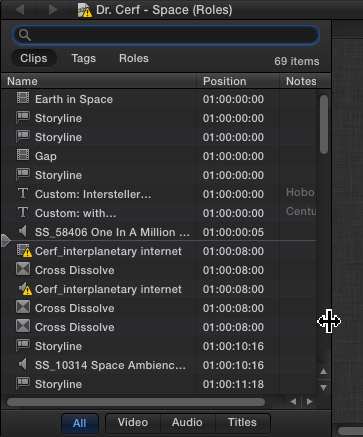Select the Custom: with... title row
Image resolution: width=363 pixels, height=437 pixels.
click(159, 213)
